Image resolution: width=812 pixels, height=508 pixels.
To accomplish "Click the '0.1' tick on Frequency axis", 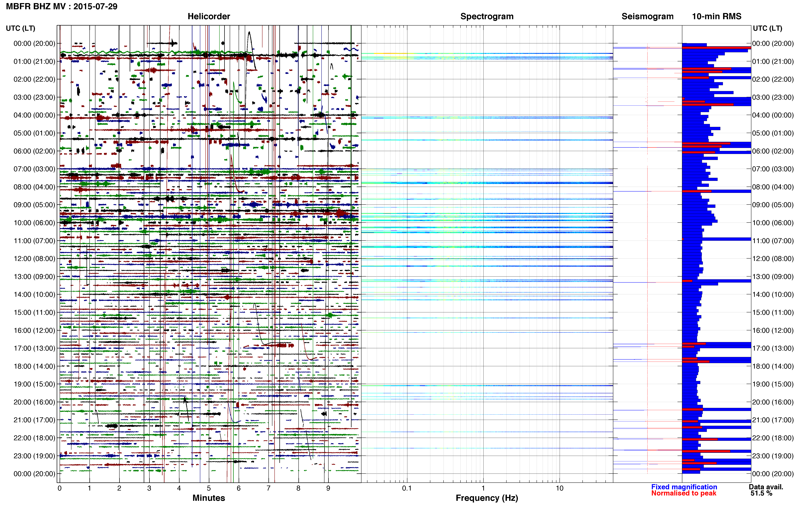I will 407,488.
